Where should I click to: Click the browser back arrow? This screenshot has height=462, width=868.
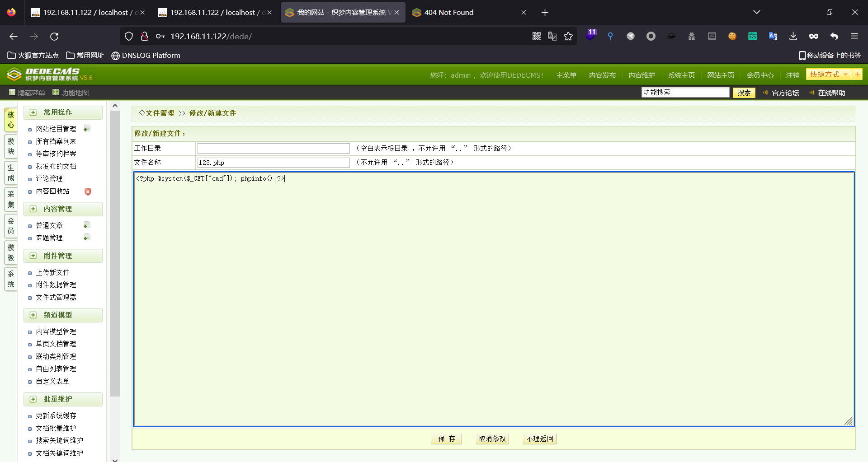14,37
